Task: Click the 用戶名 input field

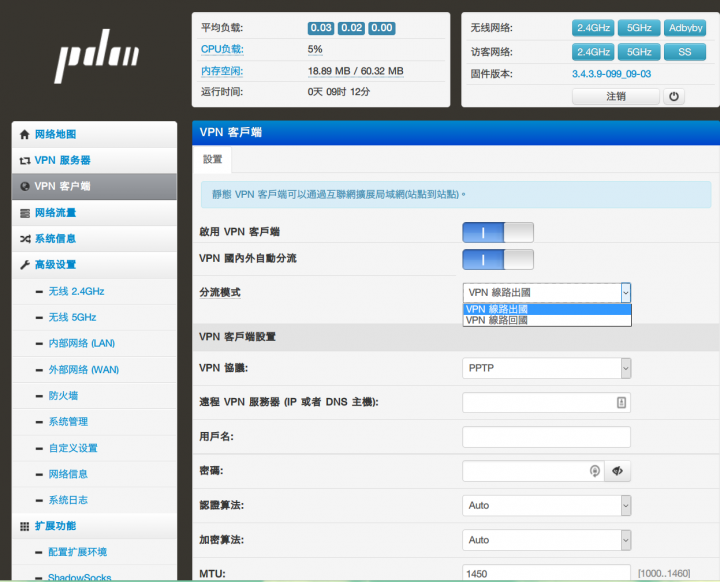Action: pyautogui.click(x=546, y=437)
